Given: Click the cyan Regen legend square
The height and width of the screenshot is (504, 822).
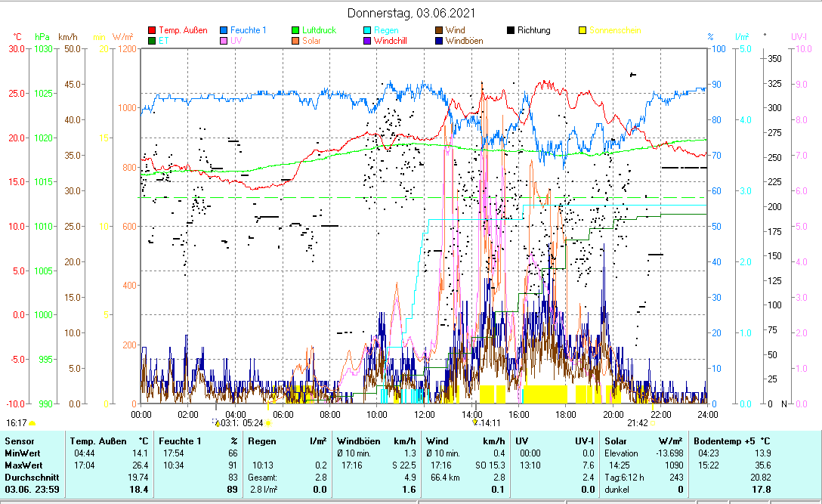Looking at the screenshot, I should [367, 31].
